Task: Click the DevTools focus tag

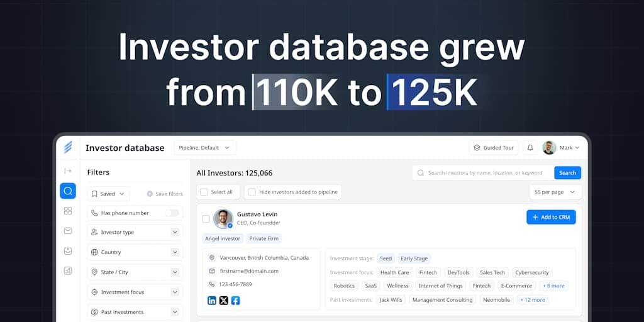Action: point(458,273)
